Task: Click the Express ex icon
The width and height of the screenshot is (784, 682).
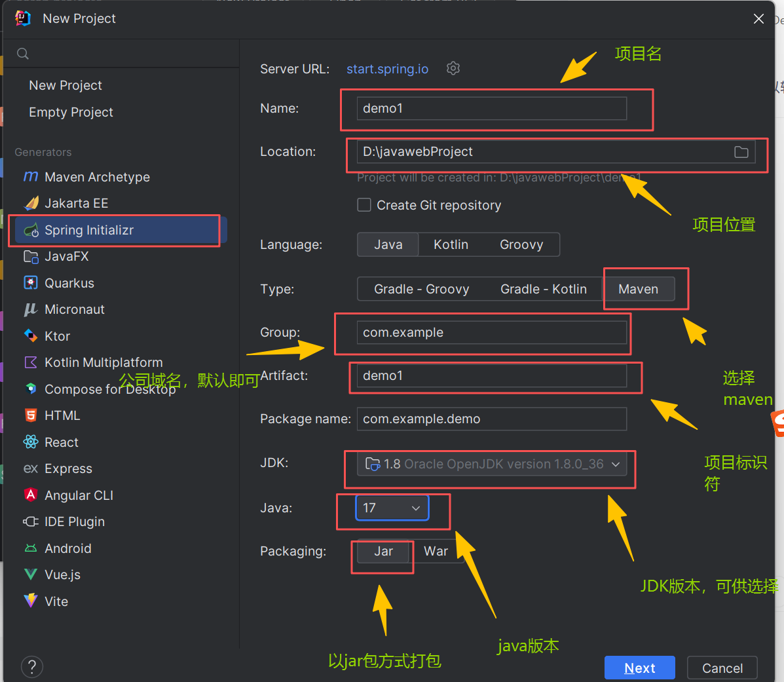Action: coord(31,468)
